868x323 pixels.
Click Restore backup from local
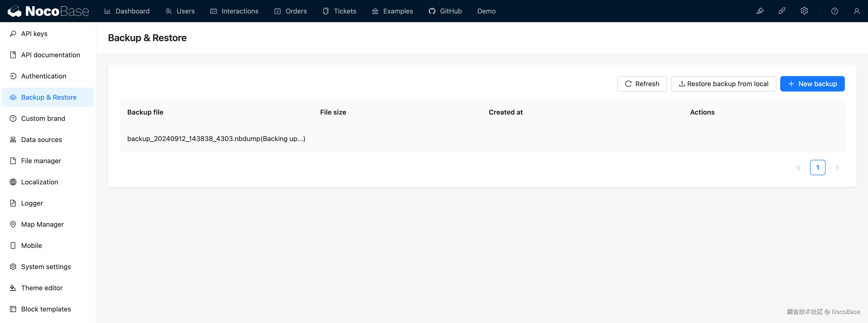723,84
